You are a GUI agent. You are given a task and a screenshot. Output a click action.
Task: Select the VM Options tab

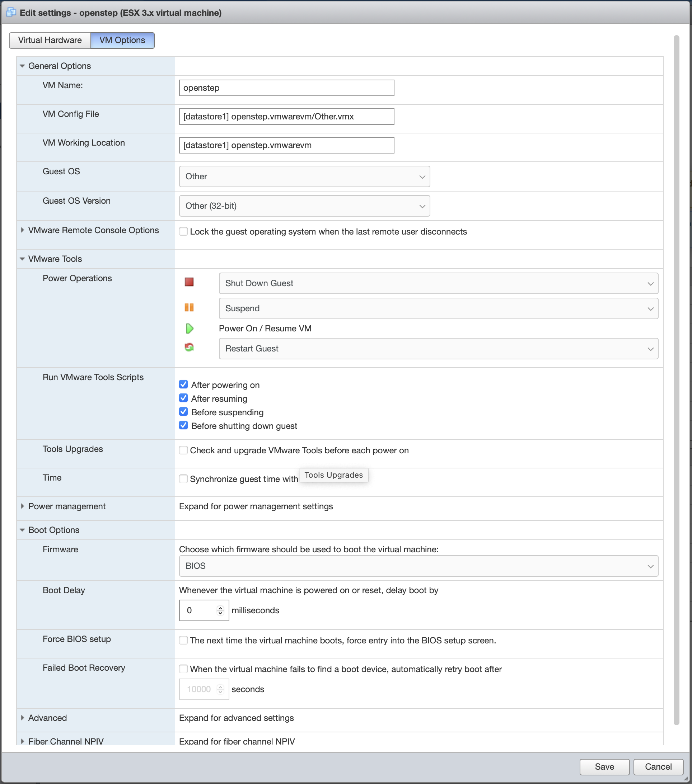(122, 40)
